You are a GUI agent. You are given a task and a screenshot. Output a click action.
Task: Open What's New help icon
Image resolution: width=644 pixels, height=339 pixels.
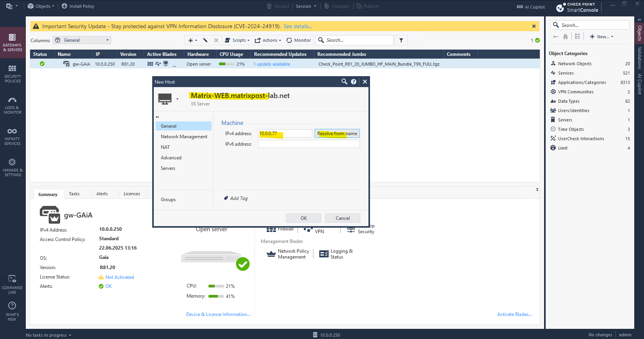tap(12, 311)
